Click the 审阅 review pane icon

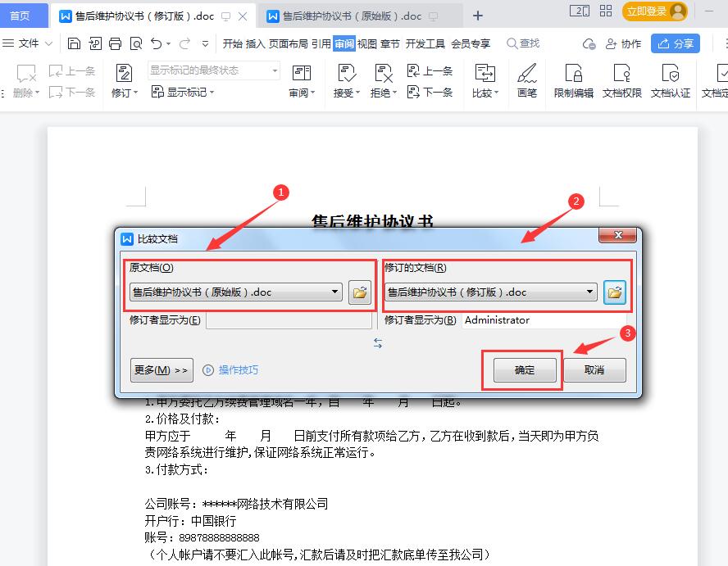[x=302, y=73]
